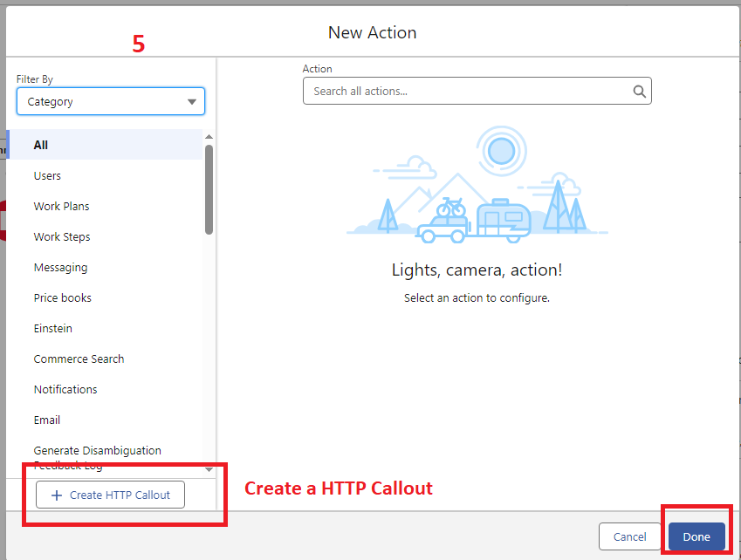Click the plus icon for HTTP Callout
The height and width of the screenshot is (560, 741).
57,495
